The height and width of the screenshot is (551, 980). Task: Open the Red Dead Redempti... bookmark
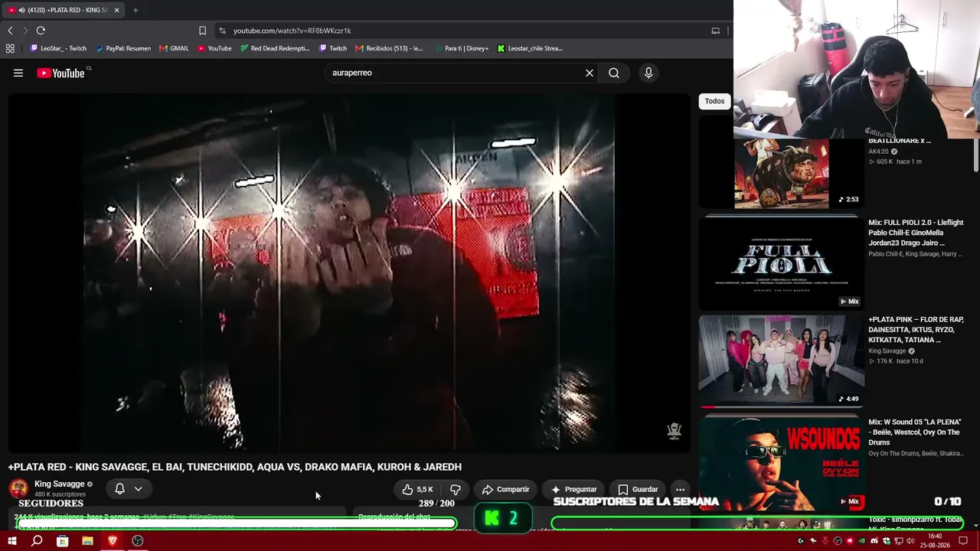click(275, 48)
